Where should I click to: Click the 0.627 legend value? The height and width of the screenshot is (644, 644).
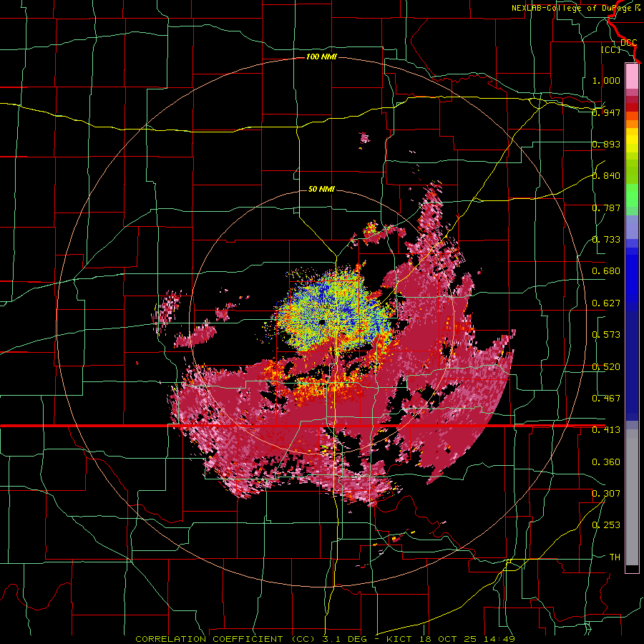click(606, 303)
